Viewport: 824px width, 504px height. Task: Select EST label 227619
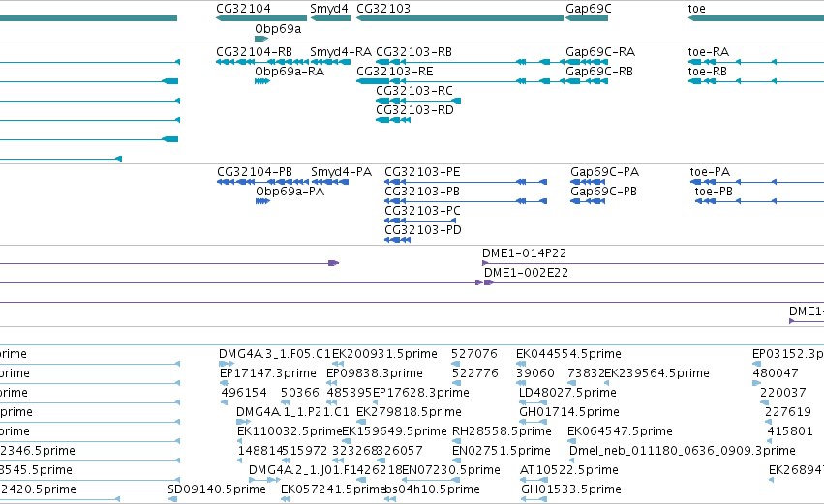click(x=788, y=413)
